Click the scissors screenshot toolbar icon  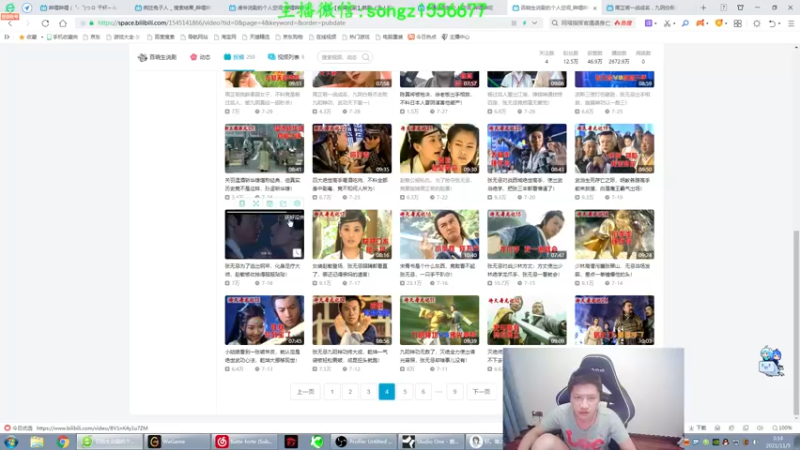(667, 23)
